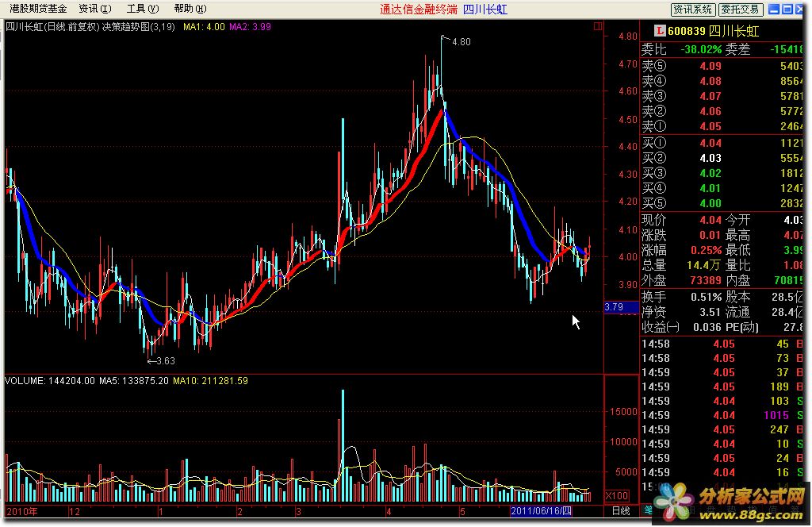Click the 资讯系统 button
The width and height of the screenshot is (812, 527).
coord(693,10)
